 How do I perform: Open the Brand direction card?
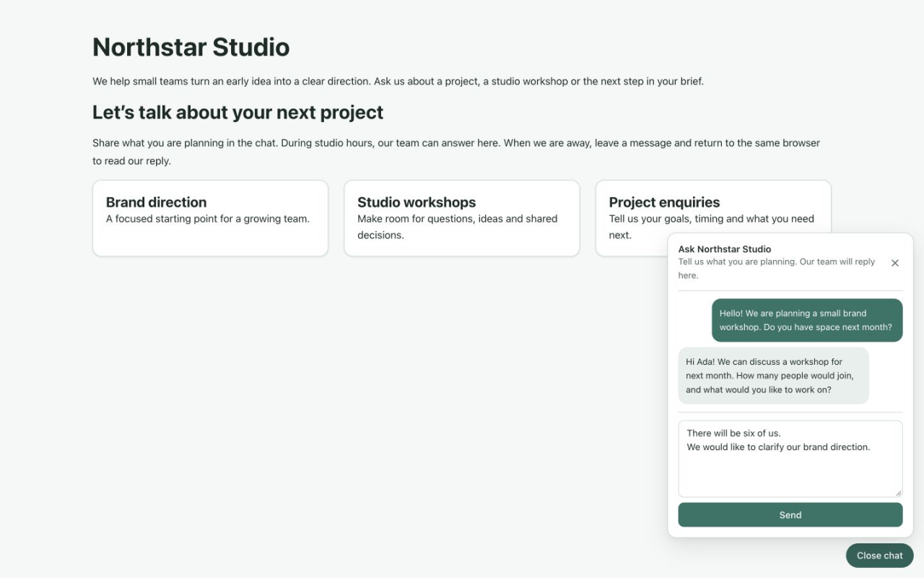[210, 218]
